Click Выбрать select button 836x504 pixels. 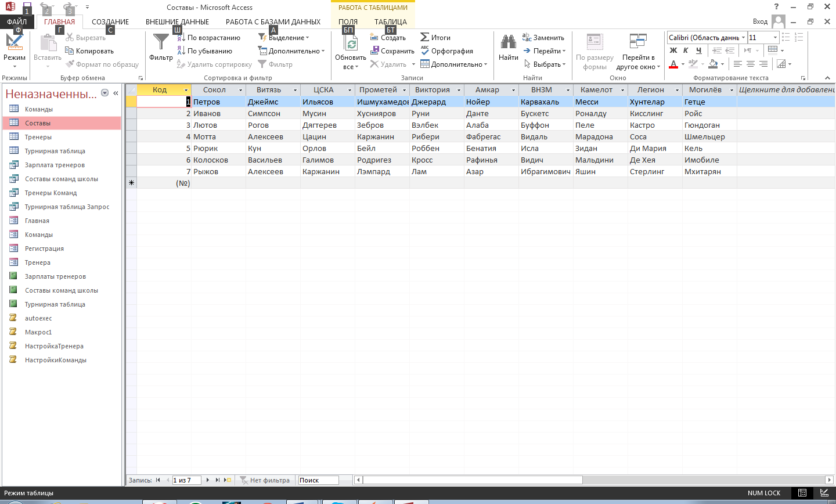tap(545, 64)
